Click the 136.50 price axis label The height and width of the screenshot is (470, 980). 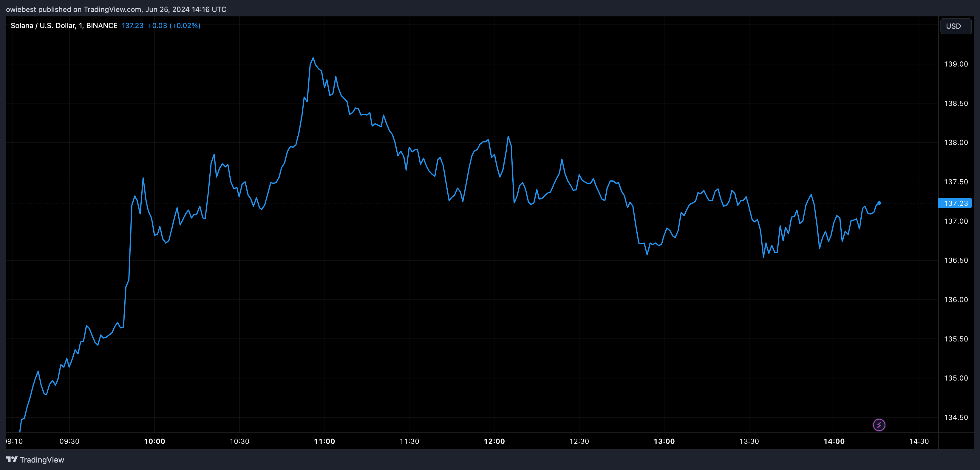click(x=956, y=260)
